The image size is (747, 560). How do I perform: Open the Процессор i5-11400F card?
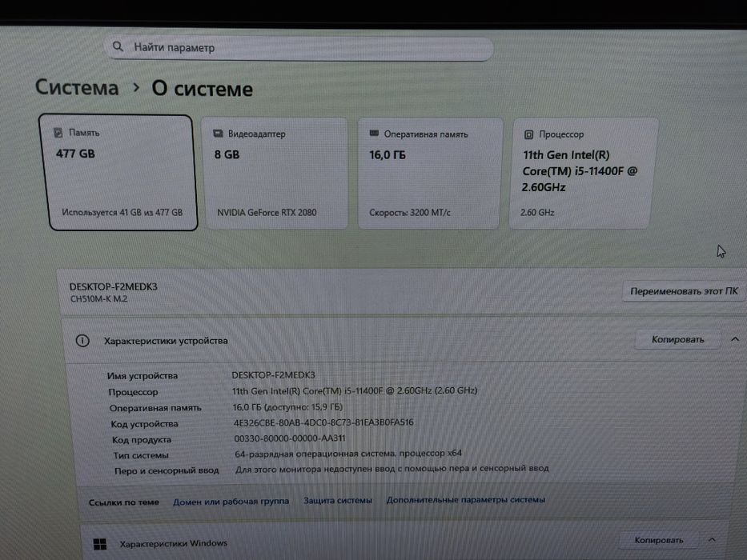(583, 174)
